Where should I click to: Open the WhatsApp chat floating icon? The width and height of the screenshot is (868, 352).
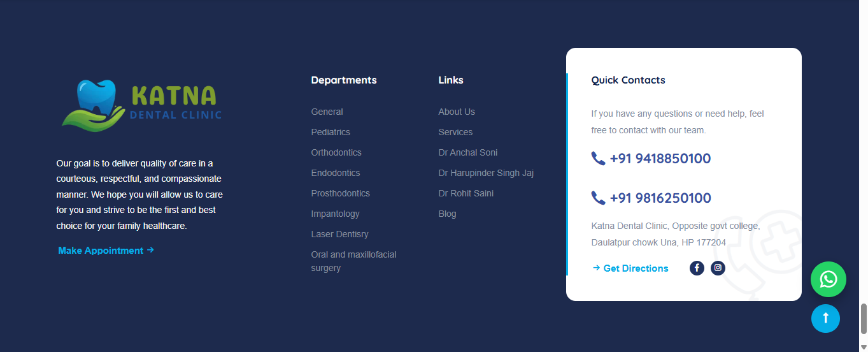point(828,279)
